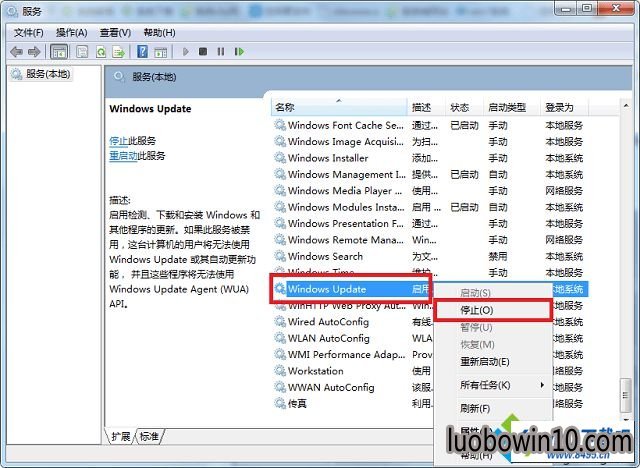Switch to the 标准 tab

pos(149,437)
